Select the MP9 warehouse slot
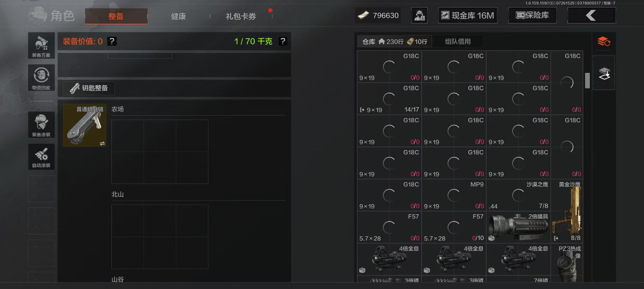 point(454,195)
